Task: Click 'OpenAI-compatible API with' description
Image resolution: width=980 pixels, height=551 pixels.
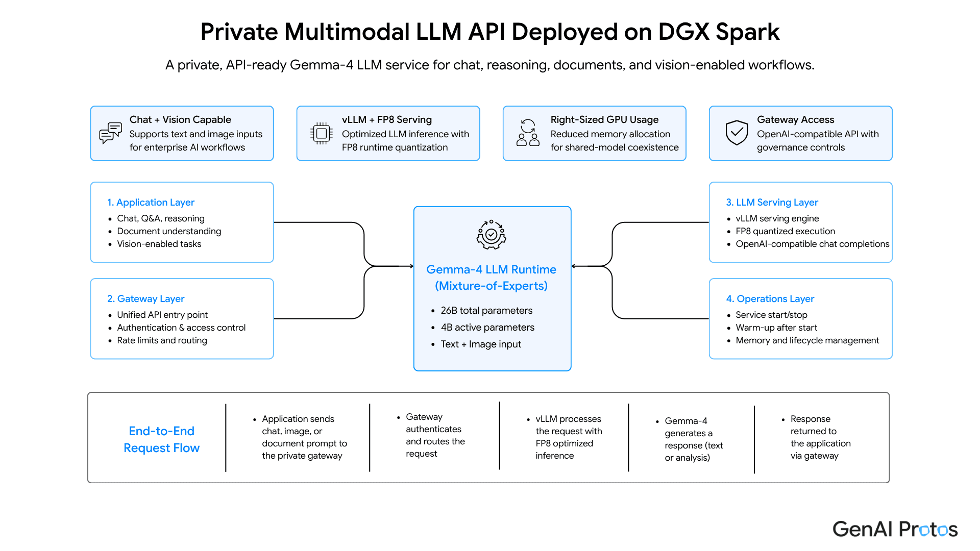Action: (818, 140)
